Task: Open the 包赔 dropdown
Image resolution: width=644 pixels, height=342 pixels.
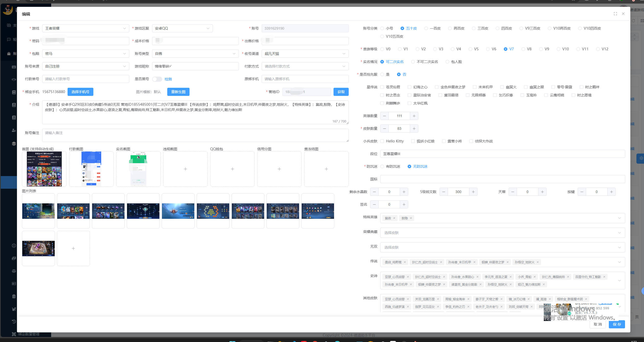Action: (86, 54)
